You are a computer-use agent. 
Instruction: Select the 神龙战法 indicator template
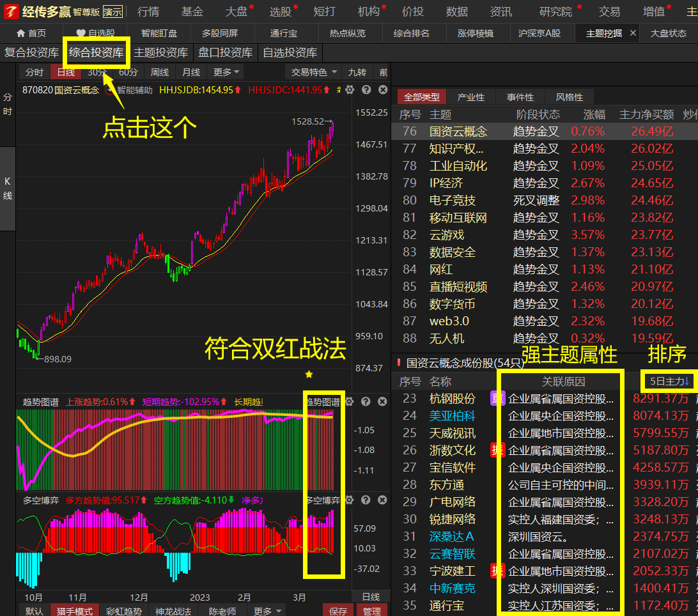tap(173, 611)
